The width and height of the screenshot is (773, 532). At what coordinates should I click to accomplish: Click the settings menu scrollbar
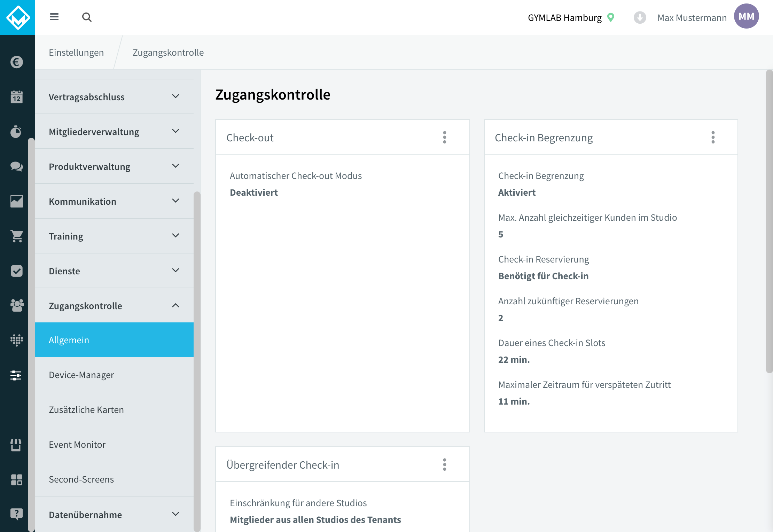coord(197,361)
